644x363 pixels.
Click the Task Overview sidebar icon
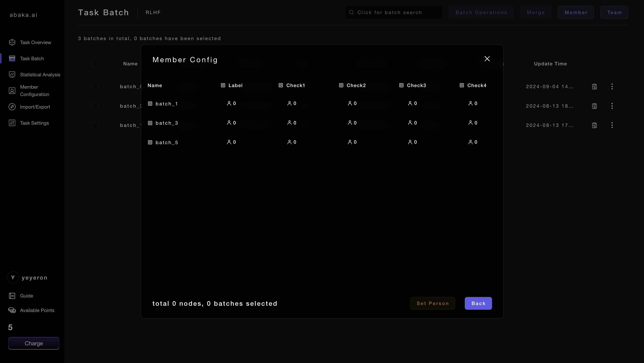point(12,42)
